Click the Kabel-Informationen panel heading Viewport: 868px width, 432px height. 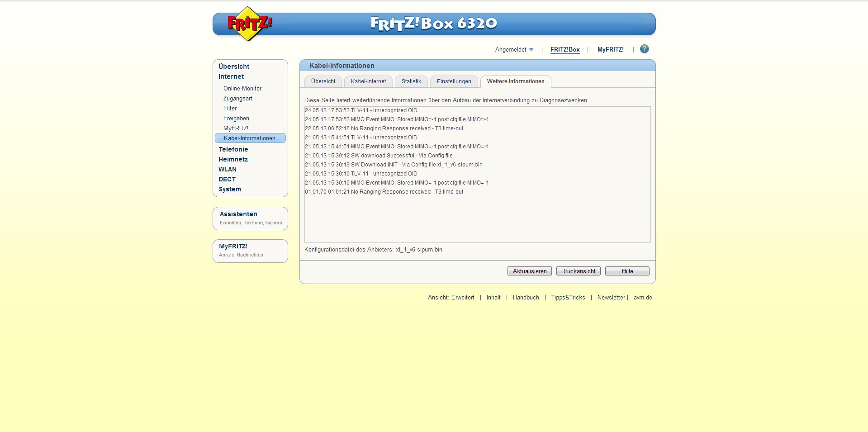342,66
